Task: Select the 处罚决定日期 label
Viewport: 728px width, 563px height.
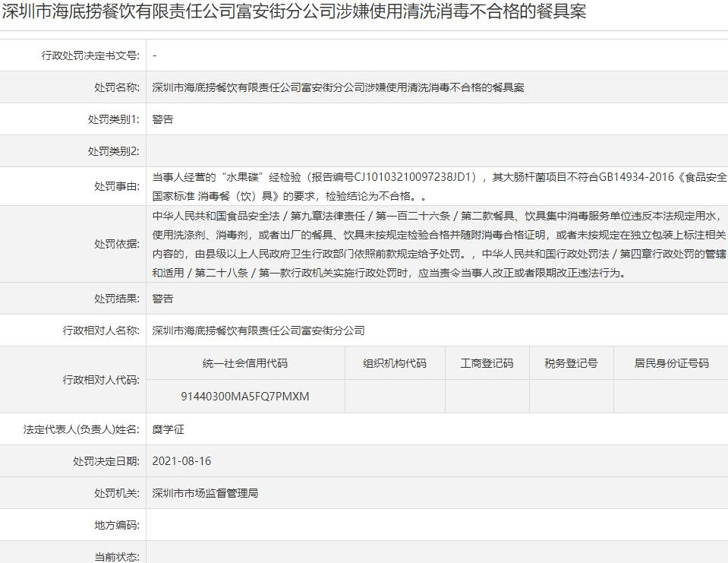Action: [x=106, y=461]
